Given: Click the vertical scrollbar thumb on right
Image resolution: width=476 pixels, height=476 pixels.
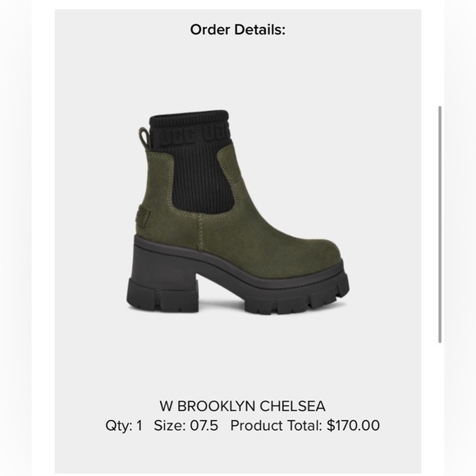Looking at the screenshot, I should (x=440, y=225).
